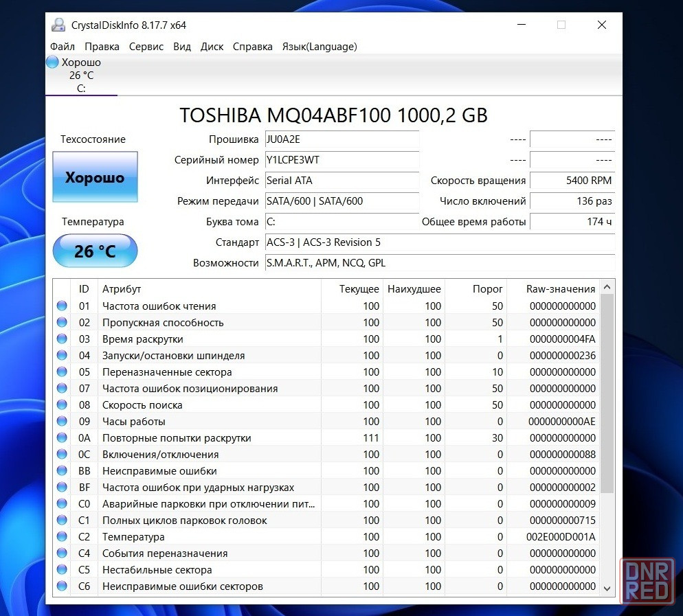
Task: Click the CrystalDiskInfo app icon in title bar
Action: click(x=58, y=25)
